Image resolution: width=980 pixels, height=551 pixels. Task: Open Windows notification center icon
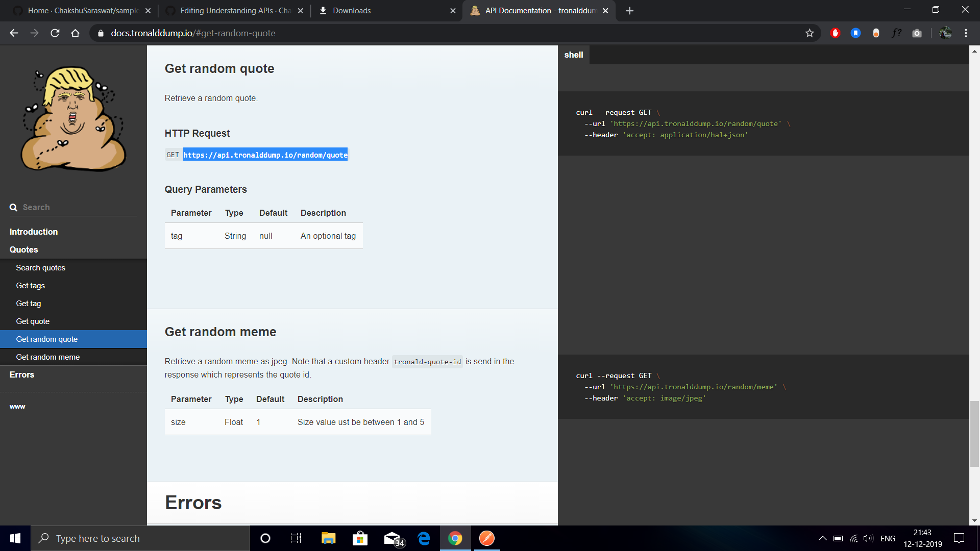click(959, 538)
